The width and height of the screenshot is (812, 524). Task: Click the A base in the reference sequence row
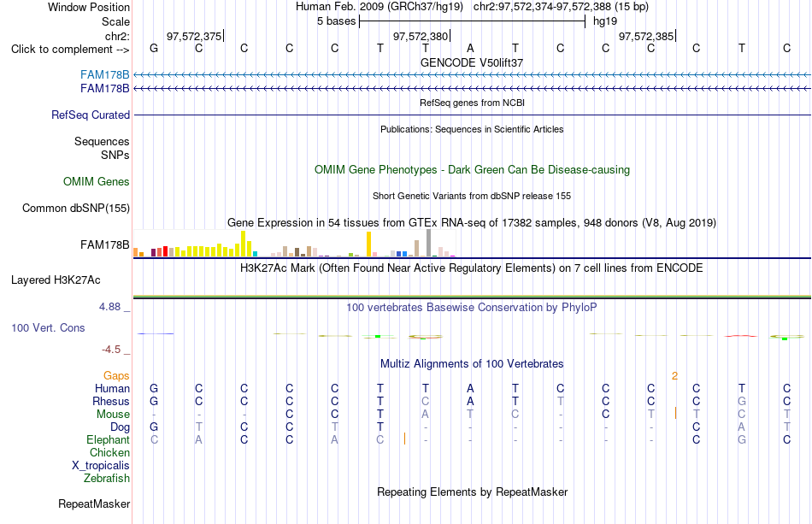pyautogui.click(x=470, y=48)
